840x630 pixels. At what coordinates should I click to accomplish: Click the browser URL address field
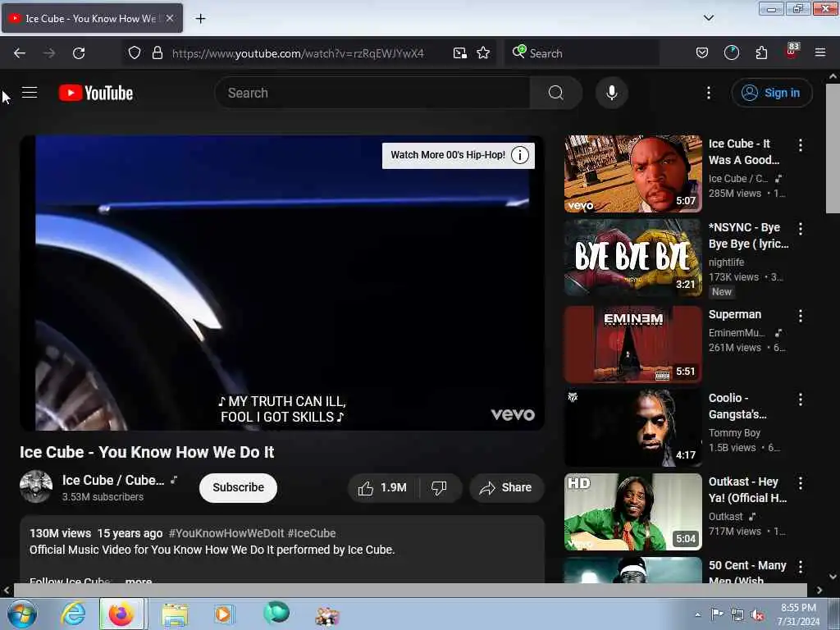[298, 53]
